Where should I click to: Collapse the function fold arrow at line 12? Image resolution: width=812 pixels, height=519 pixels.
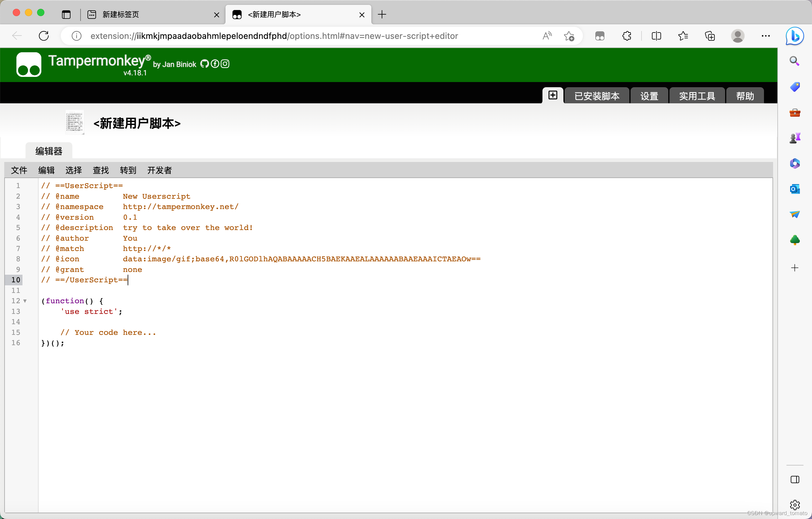25,301
